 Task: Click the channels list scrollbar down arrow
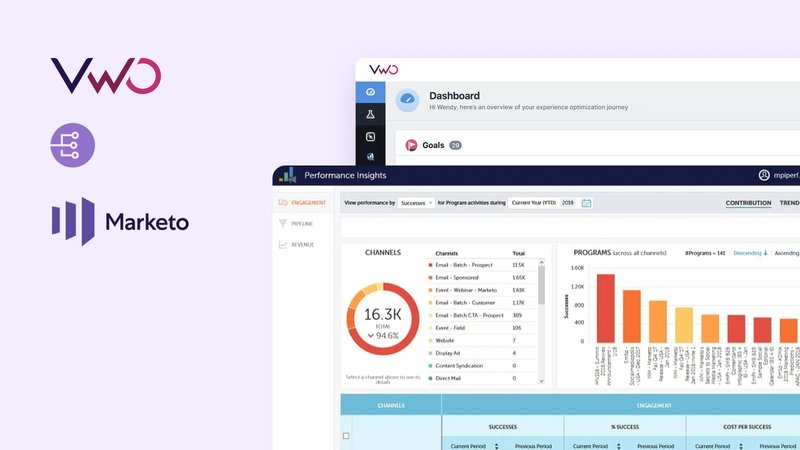click(541, 381)
